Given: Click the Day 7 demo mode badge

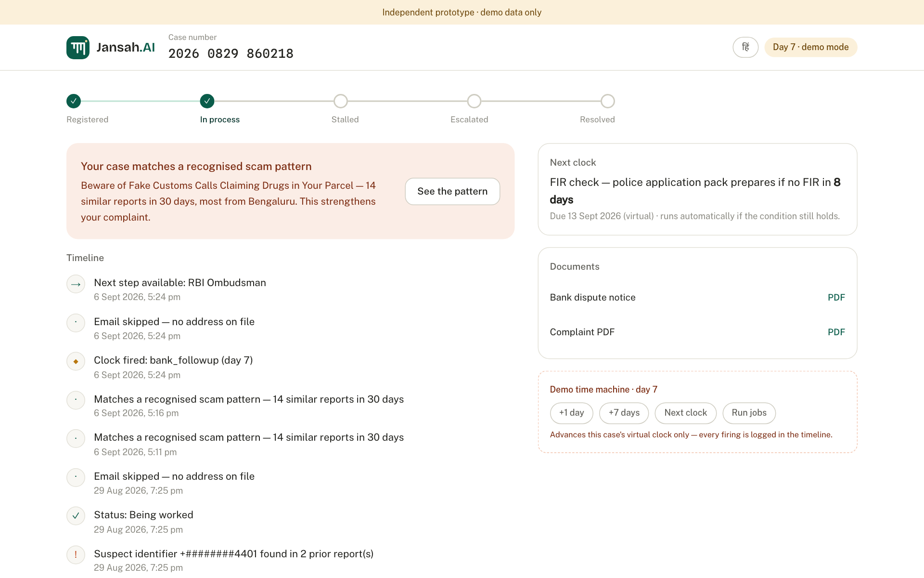Looking at the screenshot, I should tap(810, 47).
